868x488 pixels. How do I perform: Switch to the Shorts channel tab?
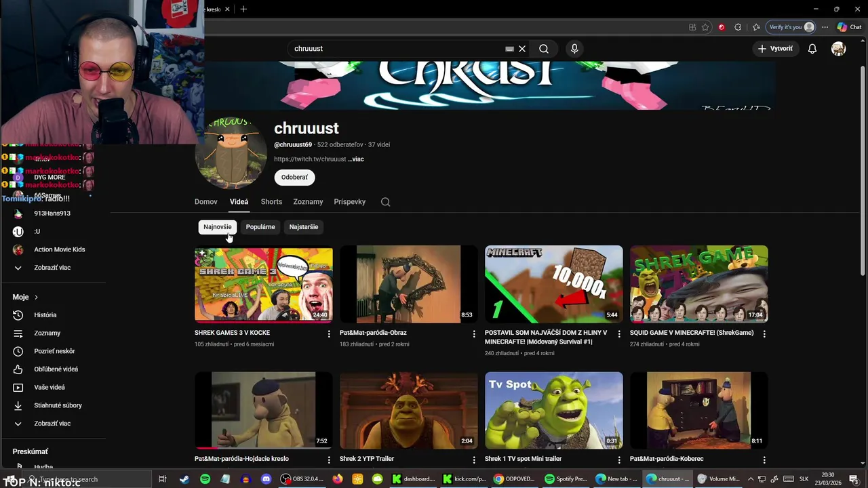[271, 202]
